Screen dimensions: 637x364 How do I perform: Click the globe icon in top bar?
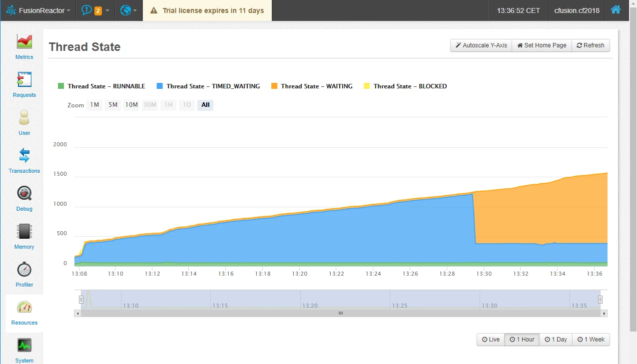point(125,10)
